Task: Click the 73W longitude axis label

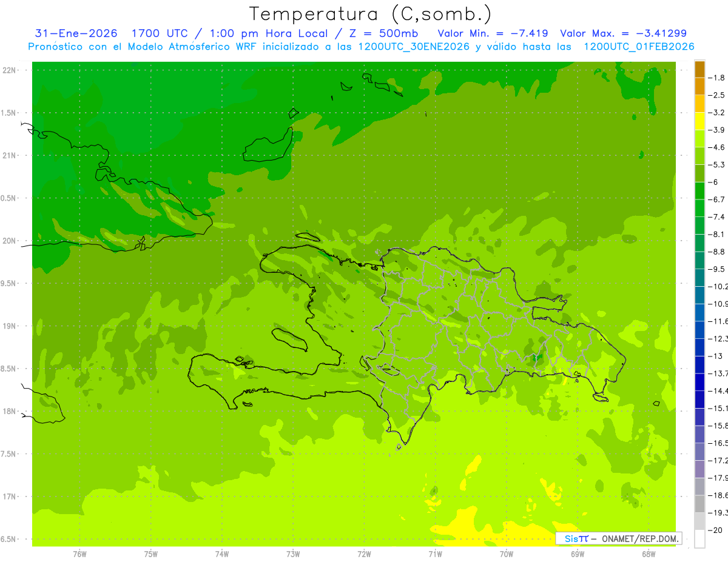Action: [x=293, y=554]
